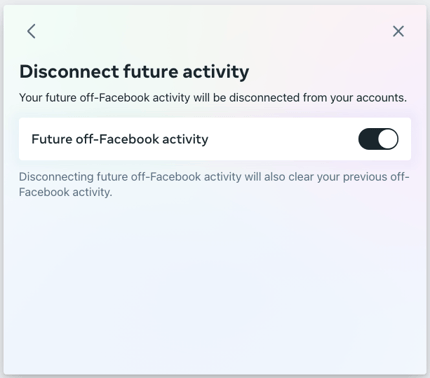The width and height of the screenshot is (430, 378).
Task: Click the word 'accounts' in the subtitle
Action: click(381, 98)
